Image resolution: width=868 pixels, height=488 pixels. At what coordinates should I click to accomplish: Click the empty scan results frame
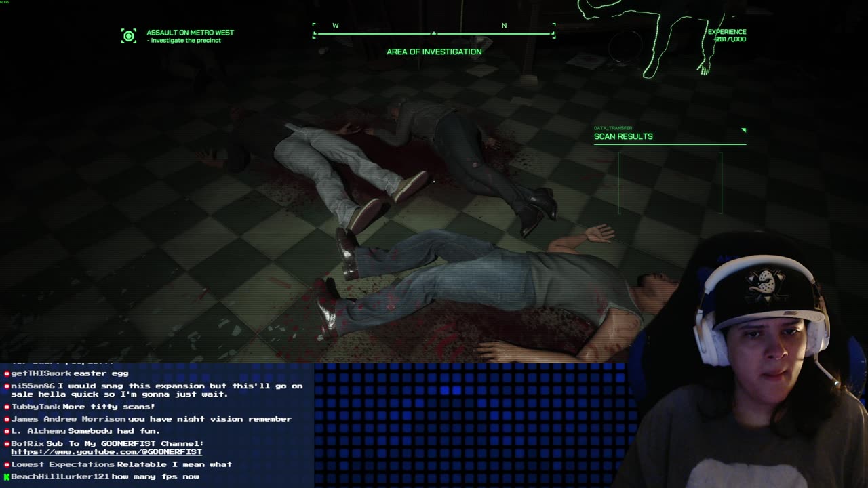[x=670, y=183]
